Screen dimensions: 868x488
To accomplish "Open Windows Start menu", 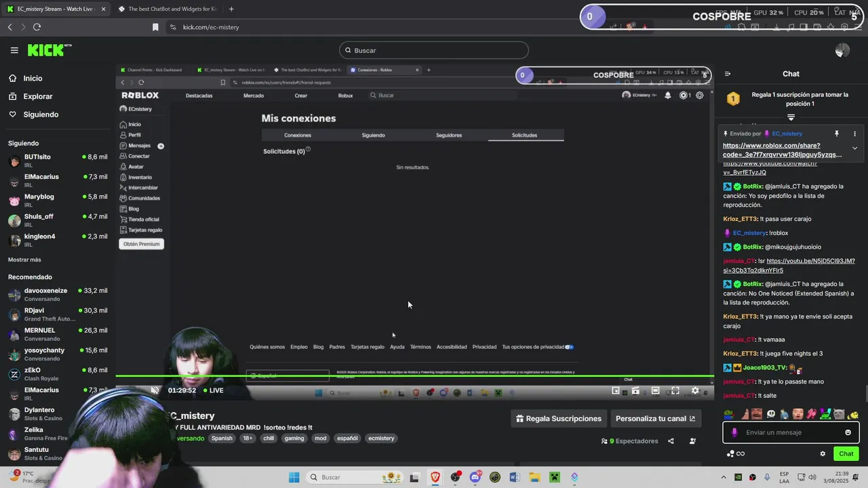I will pyautogui.click(x=294, y=477).
